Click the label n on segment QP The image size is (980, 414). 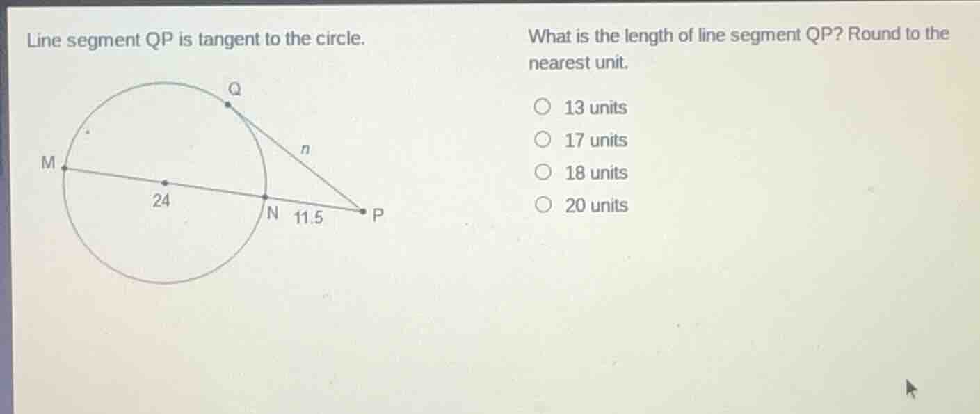[x=305, y=148]
